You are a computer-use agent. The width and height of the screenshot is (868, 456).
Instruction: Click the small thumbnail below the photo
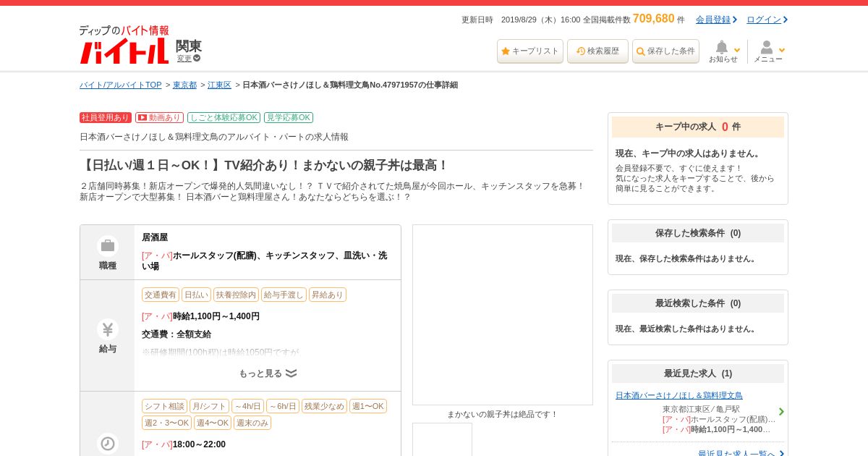pyautogui.click(x=442, y=439)
